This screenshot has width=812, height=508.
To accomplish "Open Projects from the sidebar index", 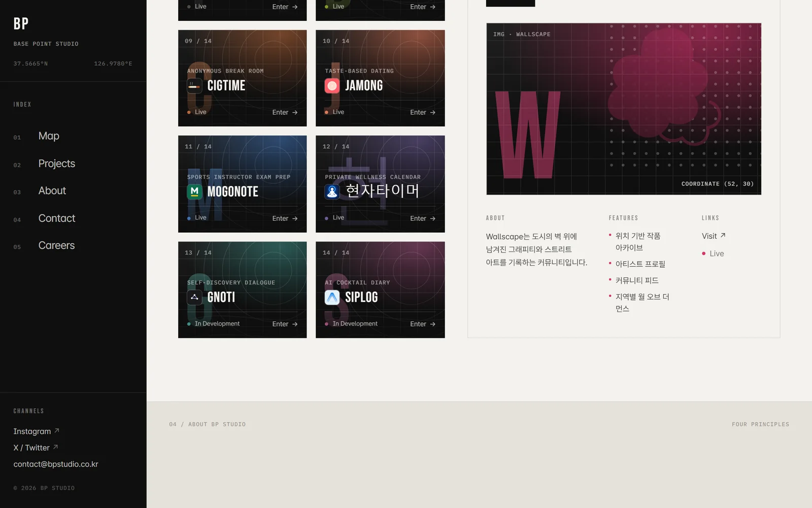I will pos(57,164).
